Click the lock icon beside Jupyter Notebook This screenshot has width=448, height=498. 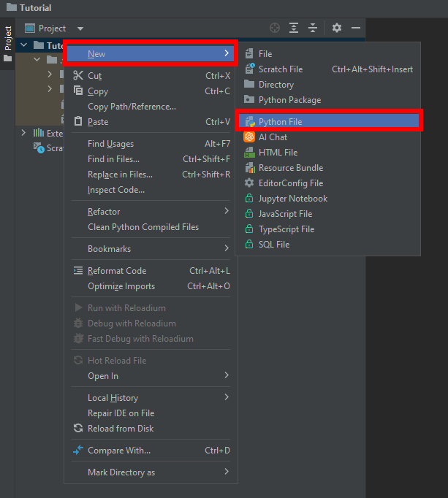pyautogui.click(x=249, y=198)
